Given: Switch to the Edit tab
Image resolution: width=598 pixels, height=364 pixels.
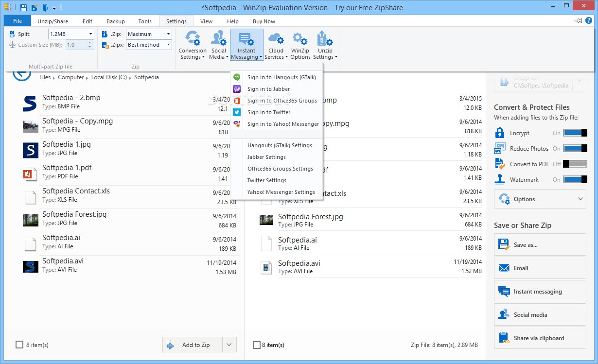Looking at the screenshot, I should coord(88,21).
